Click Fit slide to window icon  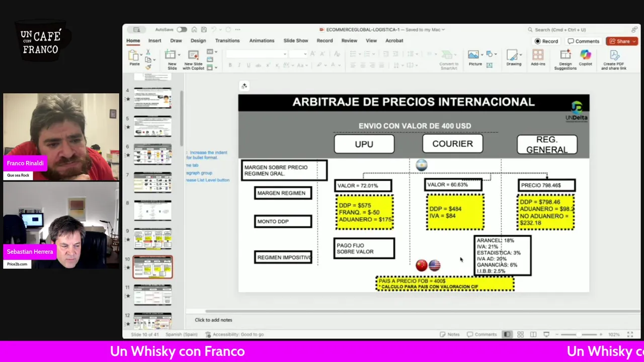630,334
